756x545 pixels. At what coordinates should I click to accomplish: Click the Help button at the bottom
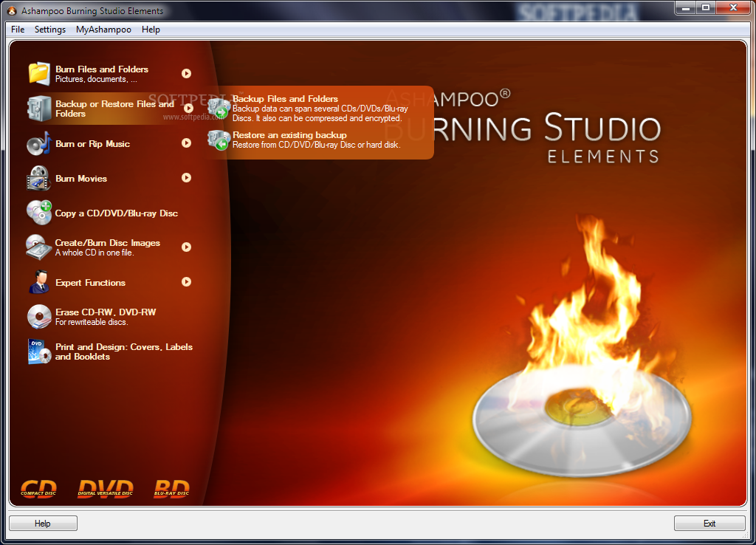[43, 524]
